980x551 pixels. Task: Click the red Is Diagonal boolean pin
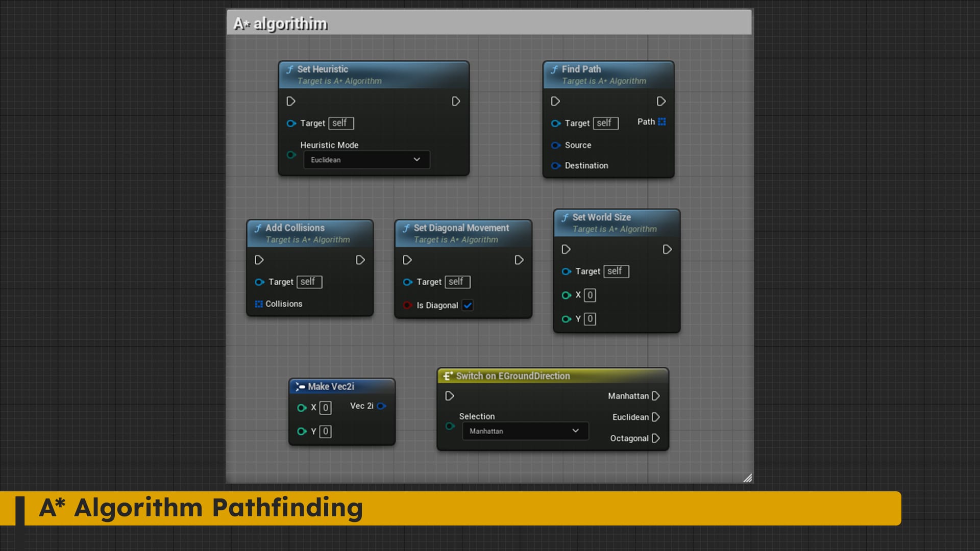407,305
